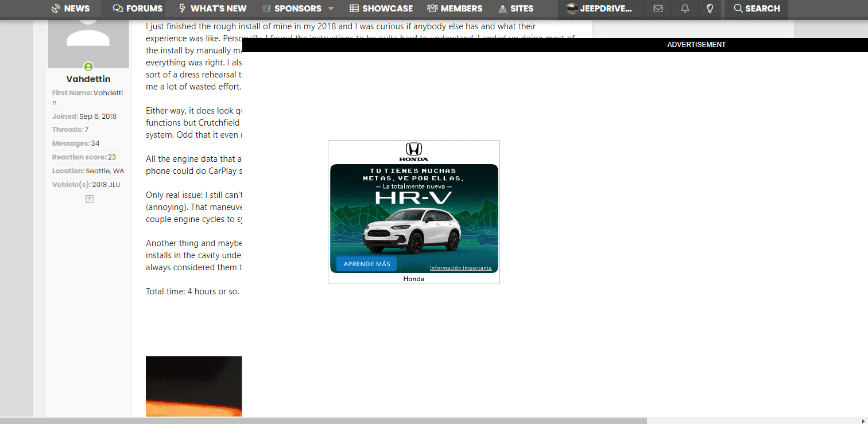Open Información importante link in ad
The width and height of the screenshot is (868, 424).
[x=461, y=268]
